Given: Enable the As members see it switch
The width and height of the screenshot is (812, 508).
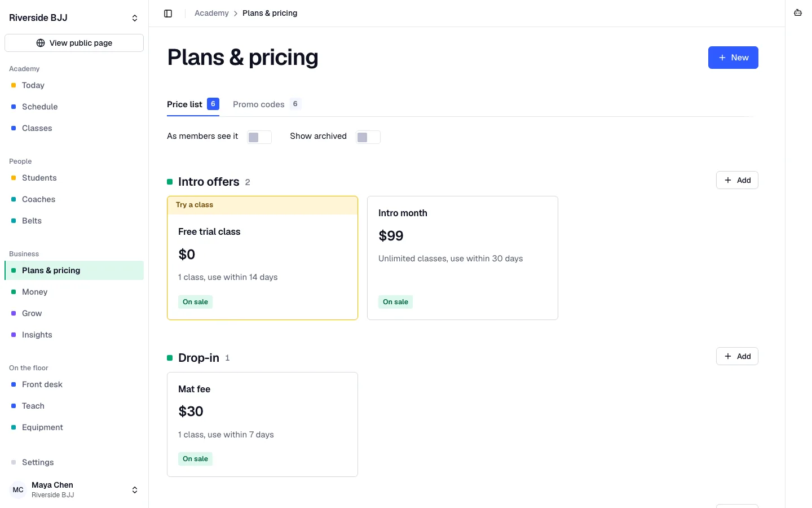Looking at the screenshot, I should [259, 137].
